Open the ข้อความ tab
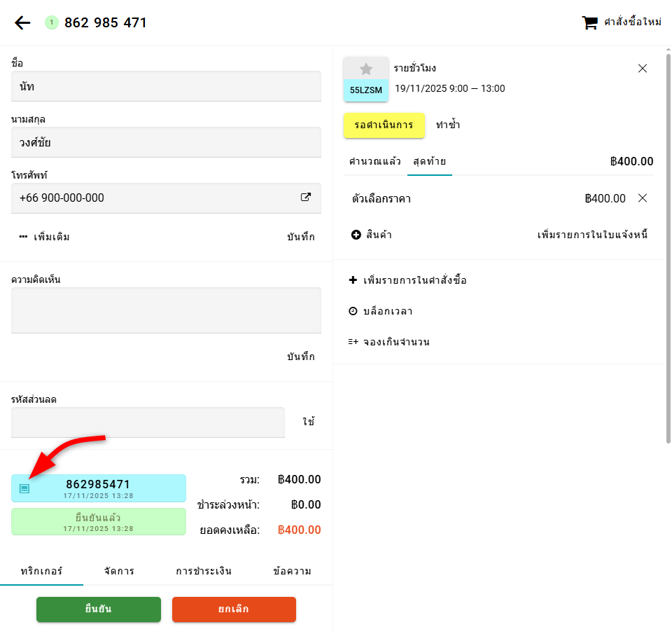 [291, 571]
